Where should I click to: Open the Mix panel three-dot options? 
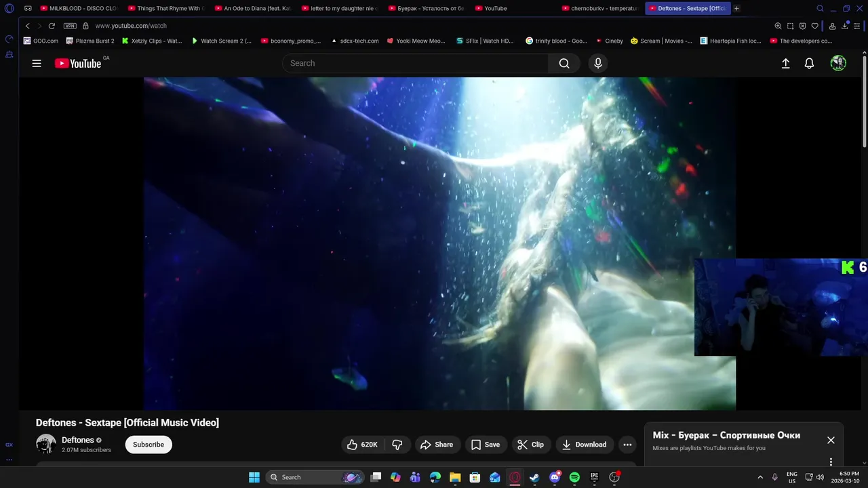831,462
